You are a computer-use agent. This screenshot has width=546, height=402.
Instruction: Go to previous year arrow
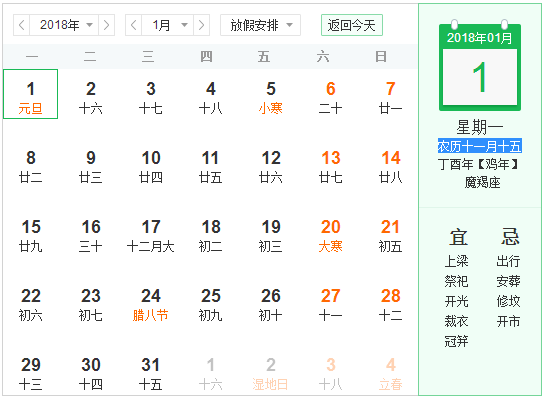point(22,25)
